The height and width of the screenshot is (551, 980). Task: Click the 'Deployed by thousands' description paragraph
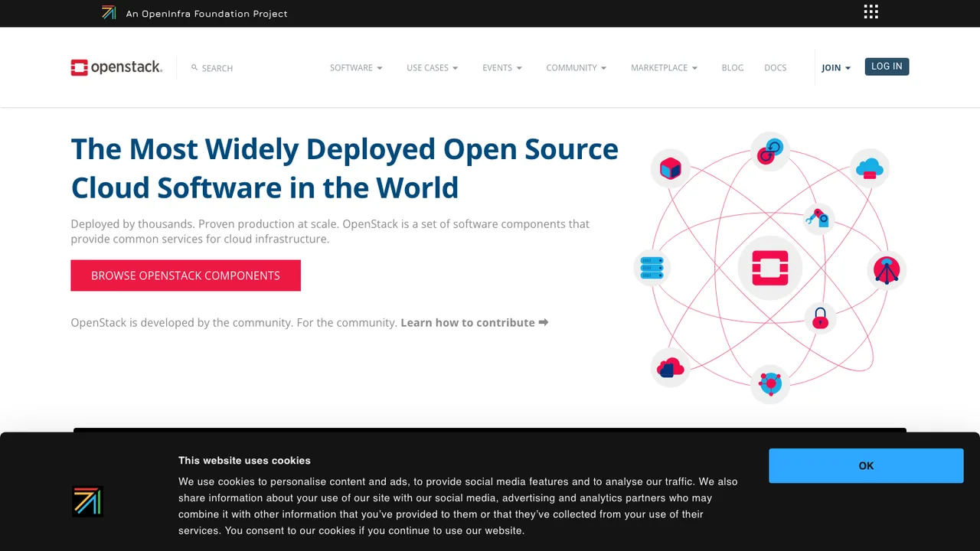point(330,231)
